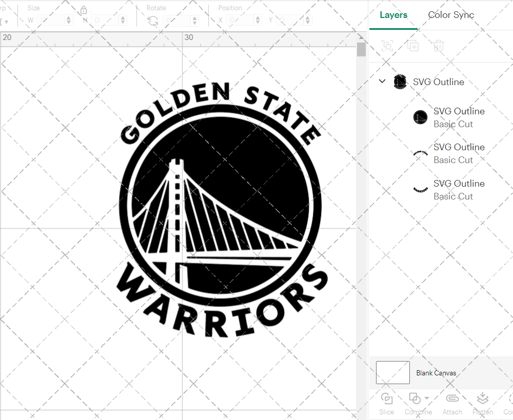
Task: Click the Blank Canvas color swatch
Action: 392,373
